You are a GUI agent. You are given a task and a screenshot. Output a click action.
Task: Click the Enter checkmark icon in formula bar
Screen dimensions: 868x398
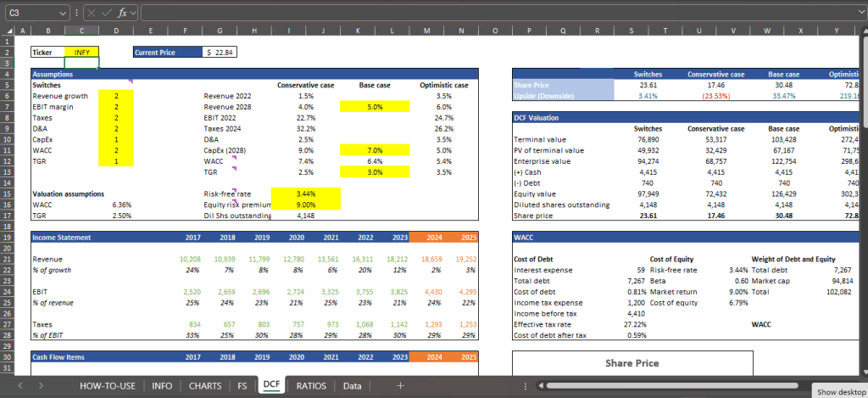(105, 13)
